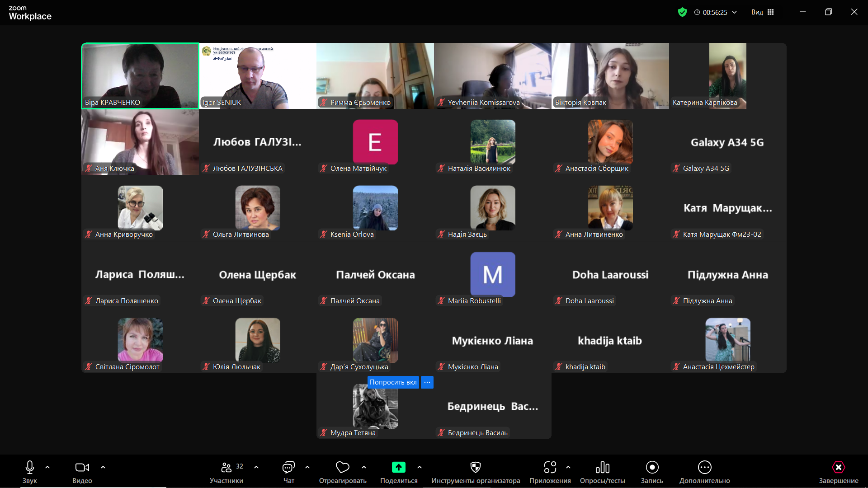
Task: Select Igor SENIUK video tile
Action: [258, 76]
